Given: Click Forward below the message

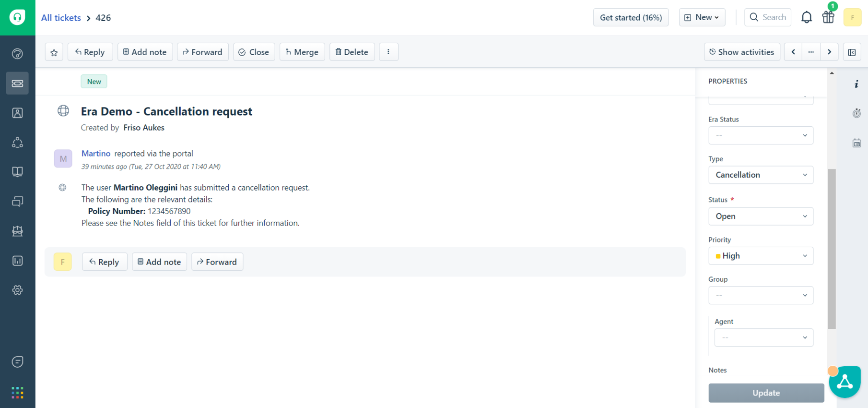Looking at the screenshot, I should [x=217, y=262].
